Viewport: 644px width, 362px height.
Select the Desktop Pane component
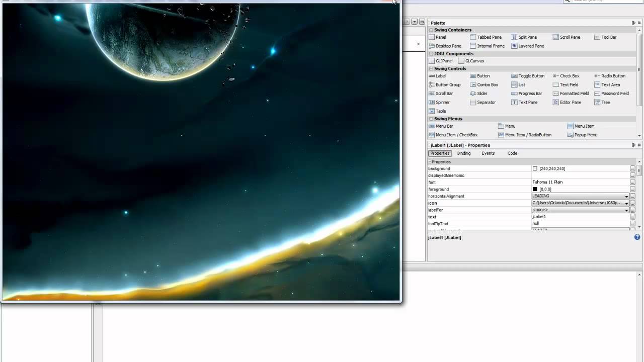click(x=445, y=46)
